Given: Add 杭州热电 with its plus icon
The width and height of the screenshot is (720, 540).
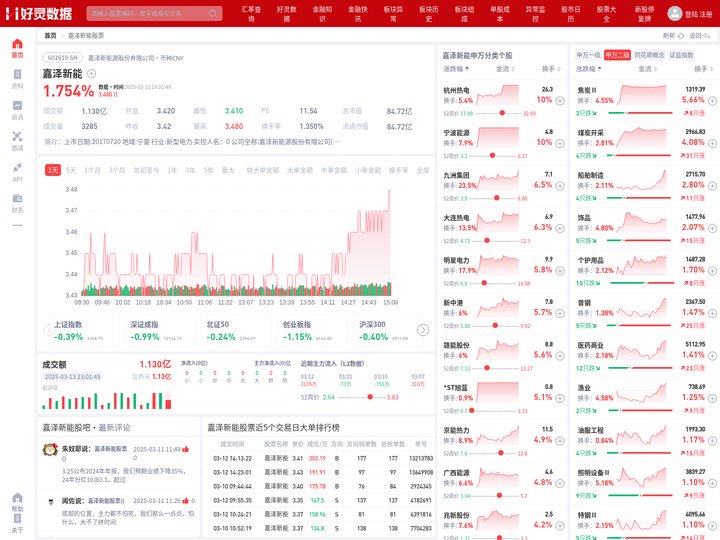Looking at the screenshot, I should 560,101.
